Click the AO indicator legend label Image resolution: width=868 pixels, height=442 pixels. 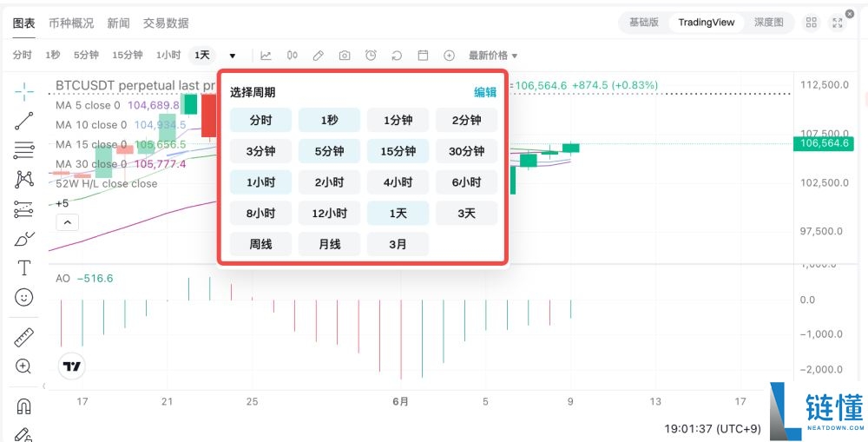[62, 279]
